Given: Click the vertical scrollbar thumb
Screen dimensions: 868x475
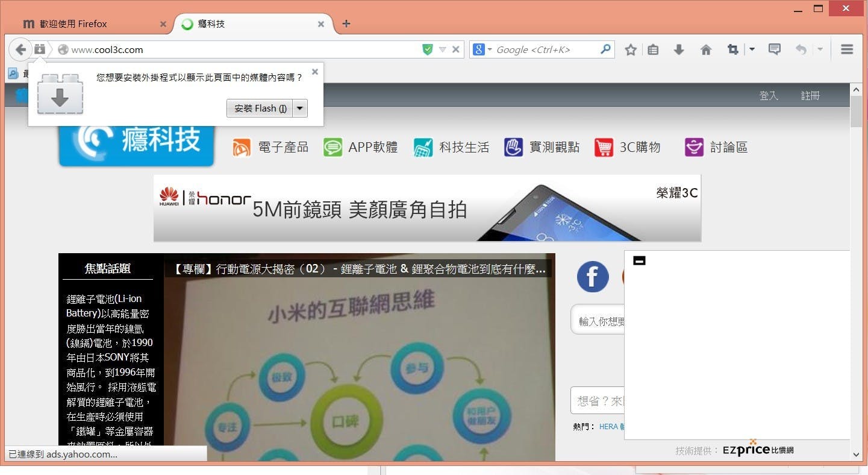Looking at the screenshot, I should 856,111.
